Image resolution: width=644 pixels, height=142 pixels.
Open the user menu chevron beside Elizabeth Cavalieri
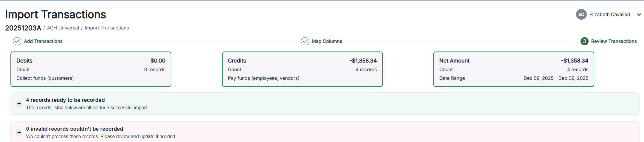point(639,15)
